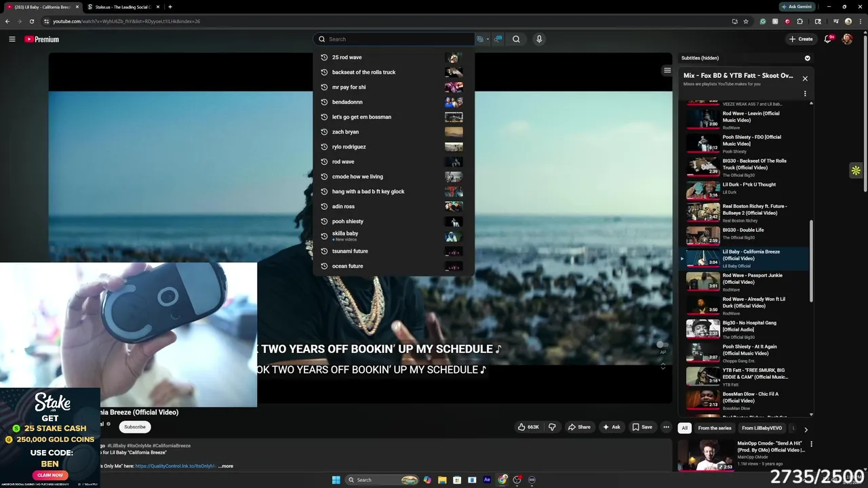Start voice search with the microphone icon
The width and height of the screenshot is (868, 488).
539,39
